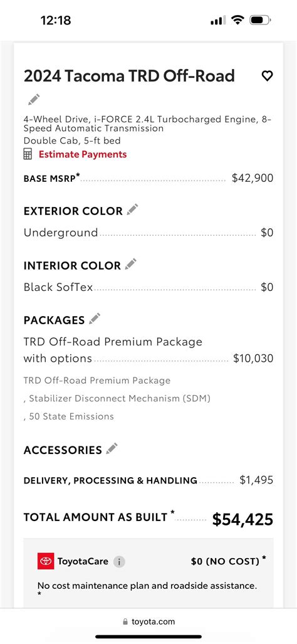Open the Estimate Payments link

tap(83, 154)
